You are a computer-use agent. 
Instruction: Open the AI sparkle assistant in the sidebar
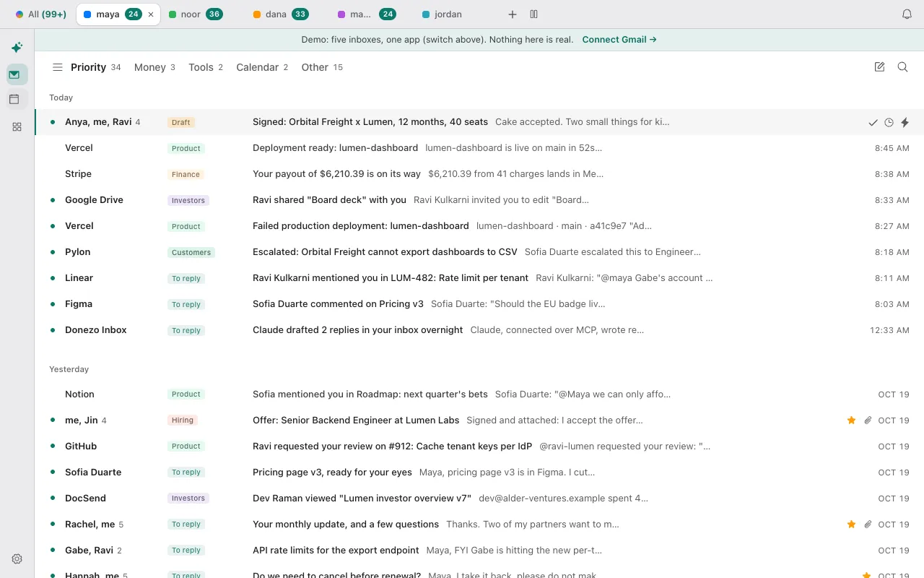pos(17,48)
